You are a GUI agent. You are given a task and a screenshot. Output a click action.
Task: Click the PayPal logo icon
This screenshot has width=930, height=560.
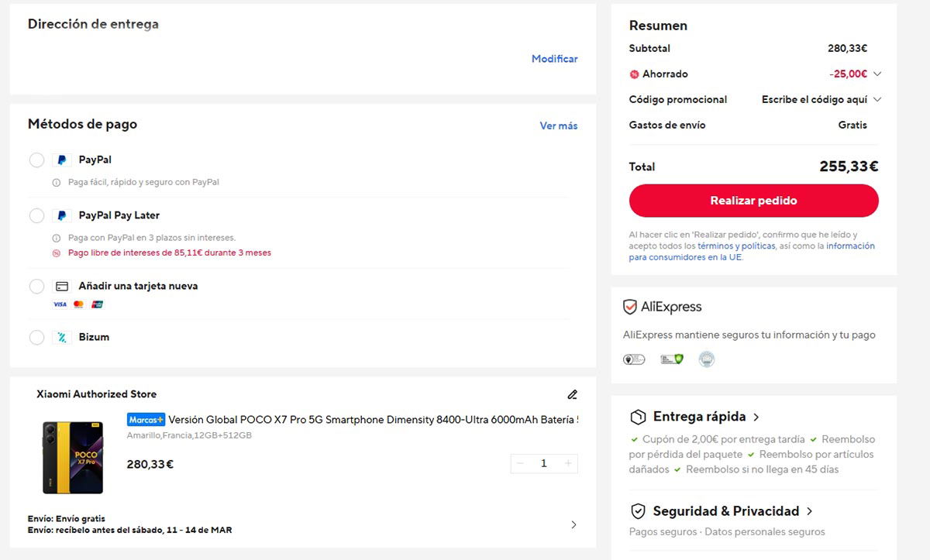[62, 160]
